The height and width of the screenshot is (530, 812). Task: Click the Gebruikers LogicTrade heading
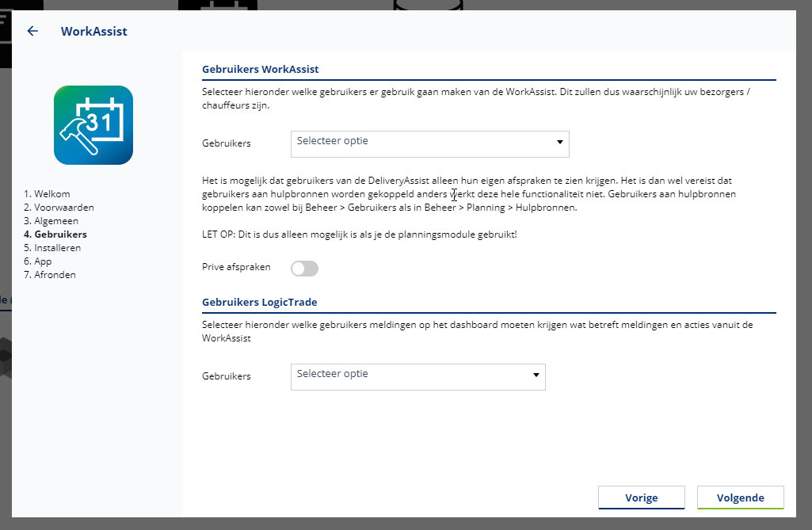click(260, 302)
